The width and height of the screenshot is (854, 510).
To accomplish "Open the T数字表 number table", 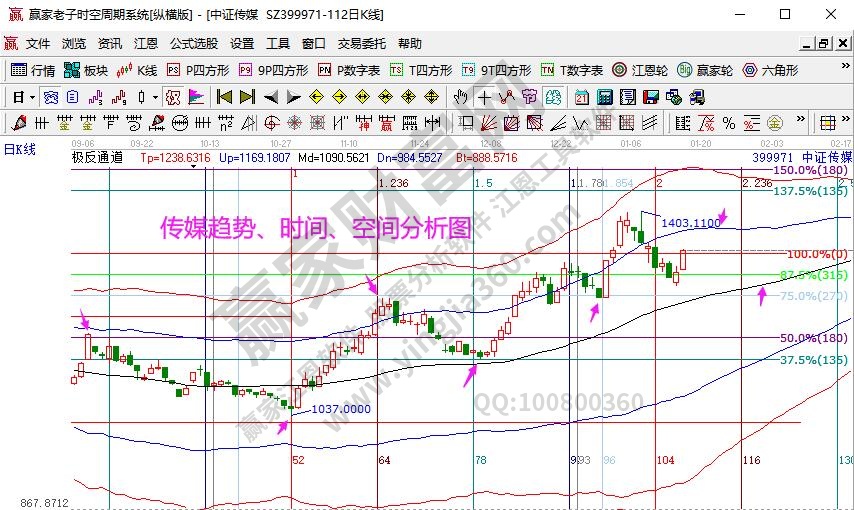I will click(572, 70).
